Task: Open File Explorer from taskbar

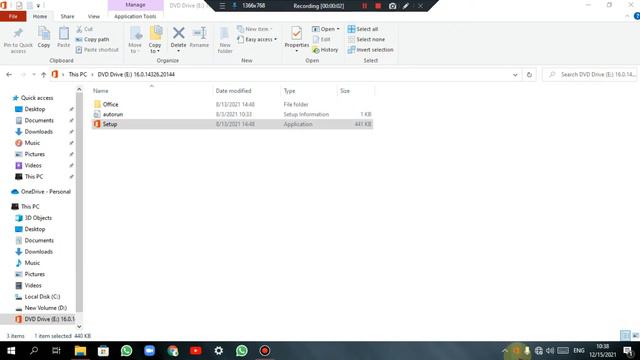Action: [x=80, y=351]
